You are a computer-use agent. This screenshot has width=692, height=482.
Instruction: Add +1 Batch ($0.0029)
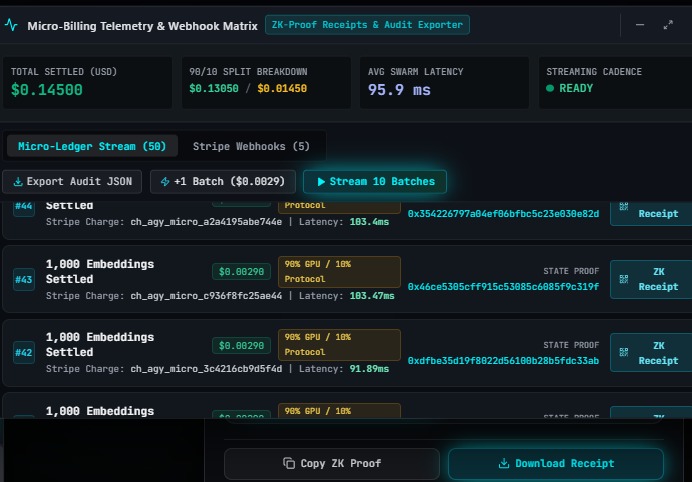[223, 181]
